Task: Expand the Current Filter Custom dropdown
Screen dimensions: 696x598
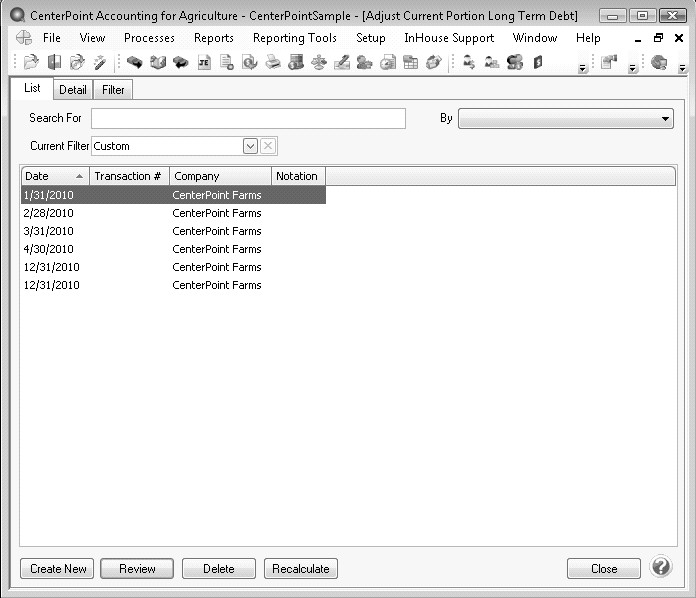Action: [250, 146]
